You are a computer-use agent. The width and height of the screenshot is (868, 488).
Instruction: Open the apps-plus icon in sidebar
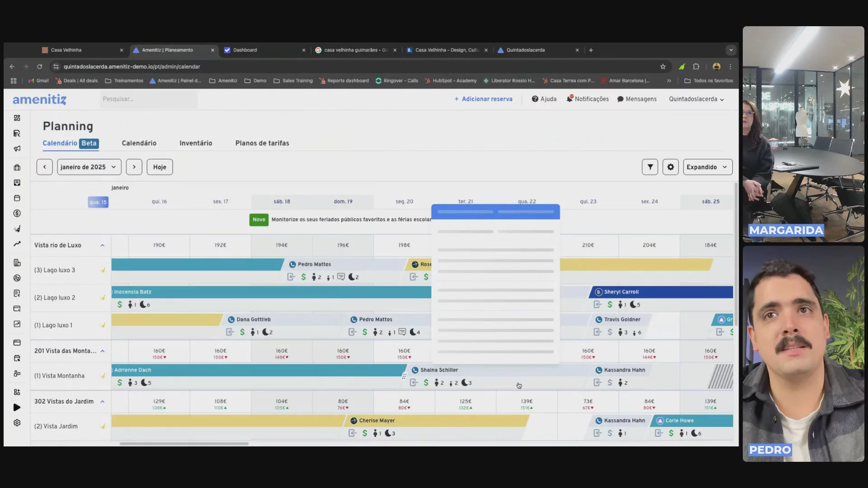[17, 392]
